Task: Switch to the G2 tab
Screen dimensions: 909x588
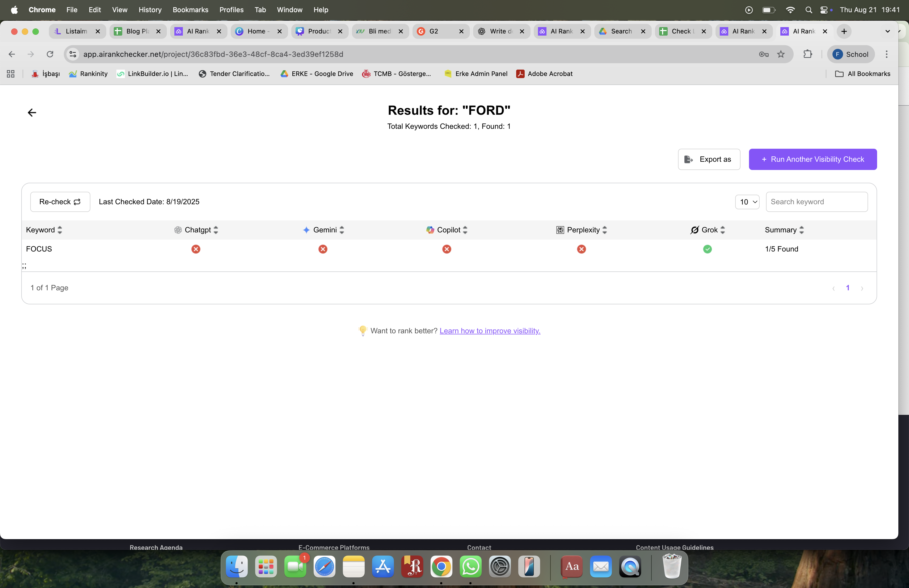Action: [441, 31]
